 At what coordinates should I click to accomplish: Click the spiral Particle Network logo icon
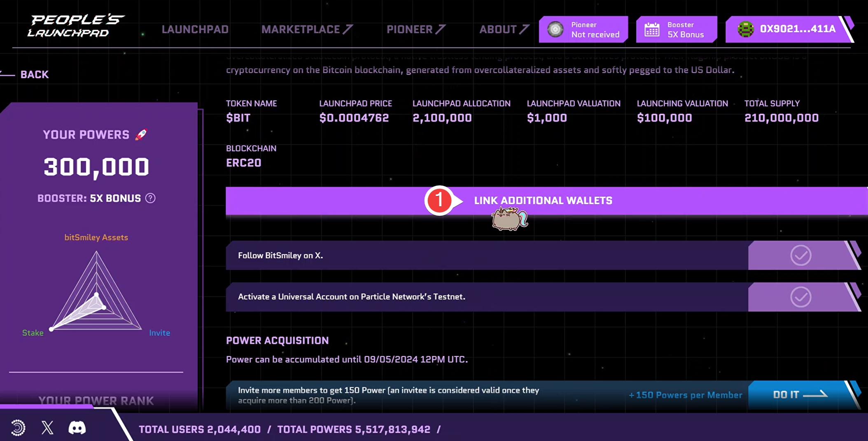[18, 428]
